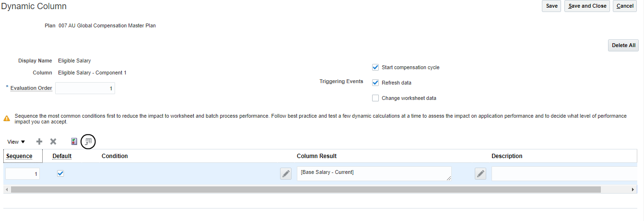Edit the Condition with its pencil icon

tap(286, 174)
